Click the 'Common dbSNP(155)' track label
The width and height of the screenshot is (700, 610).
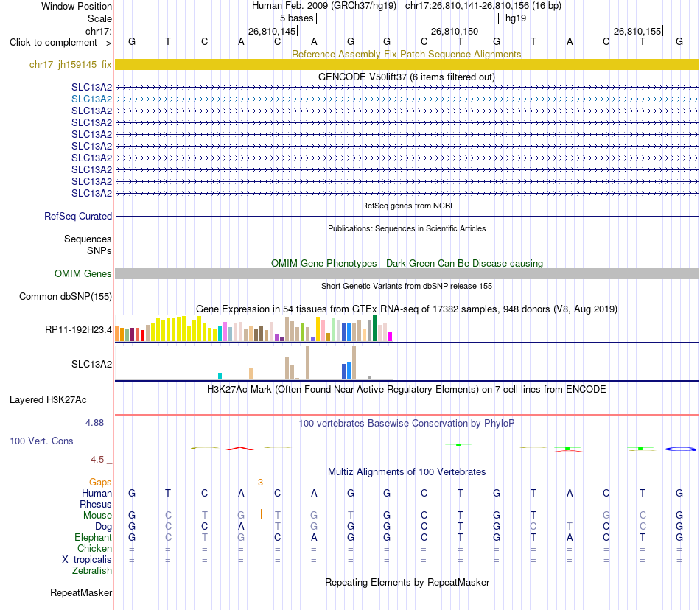pyautogui.click(x=66, y=297)
